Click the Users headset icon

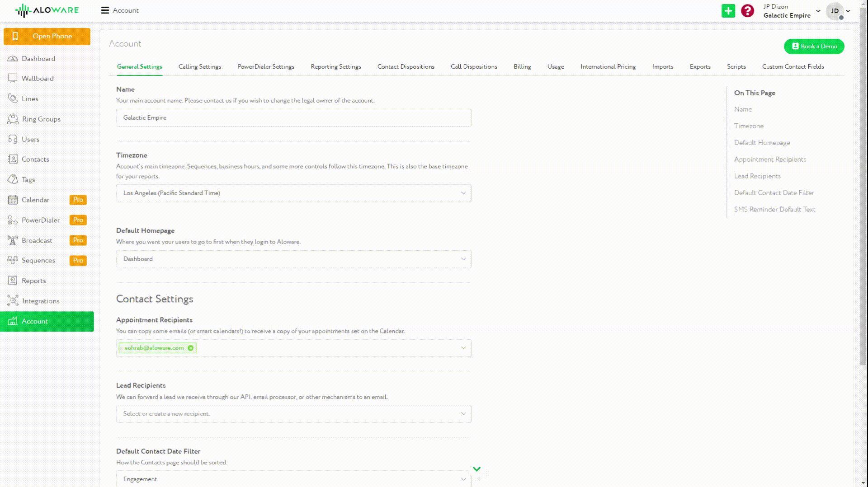pyautogui.click(x=13, y=139)
